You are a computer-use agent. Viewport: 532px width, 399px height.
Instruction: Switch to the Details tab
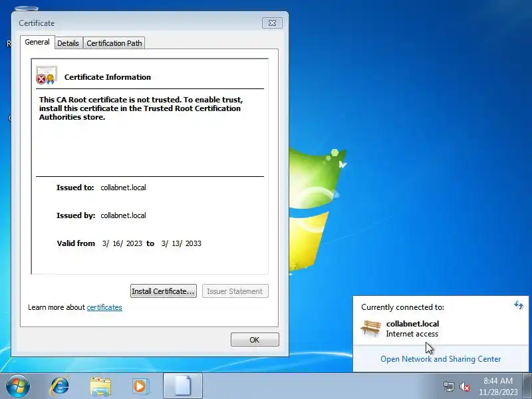tap(68, 43)
